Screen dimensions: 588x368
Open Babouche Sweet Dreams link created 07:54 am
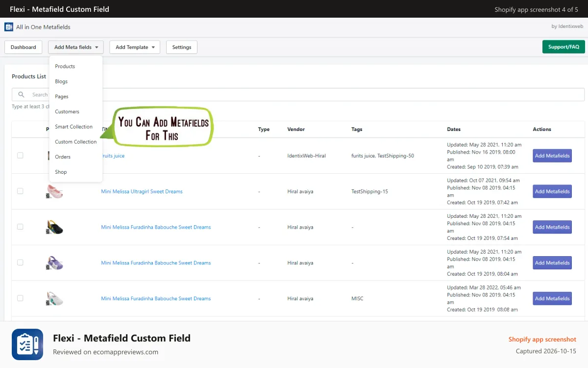tap(156, 227)
